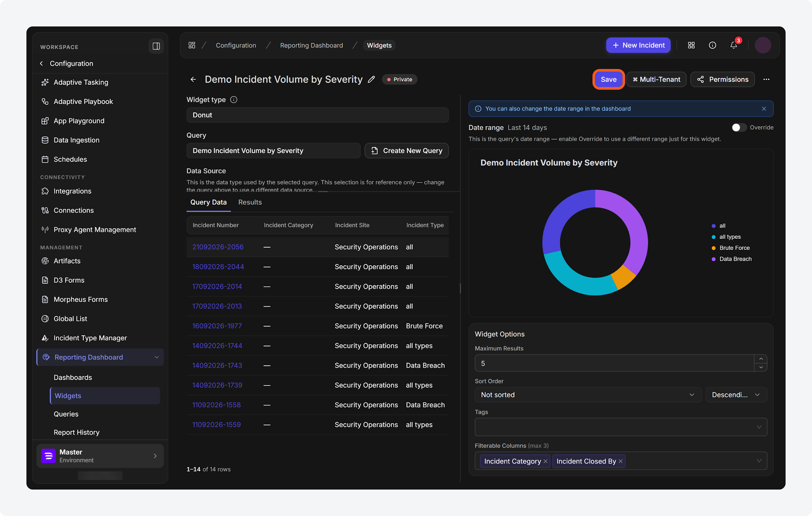The image size is (812, 516).
Task: Go back using the arrow beside widget title
Action: coord(193,79)
